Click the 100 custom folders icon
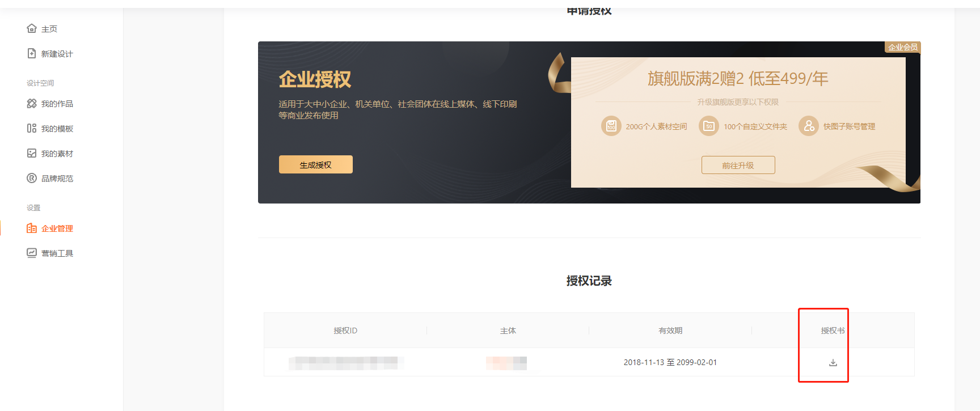This screenshot has width=980, height=411. [x=709, y=126]
